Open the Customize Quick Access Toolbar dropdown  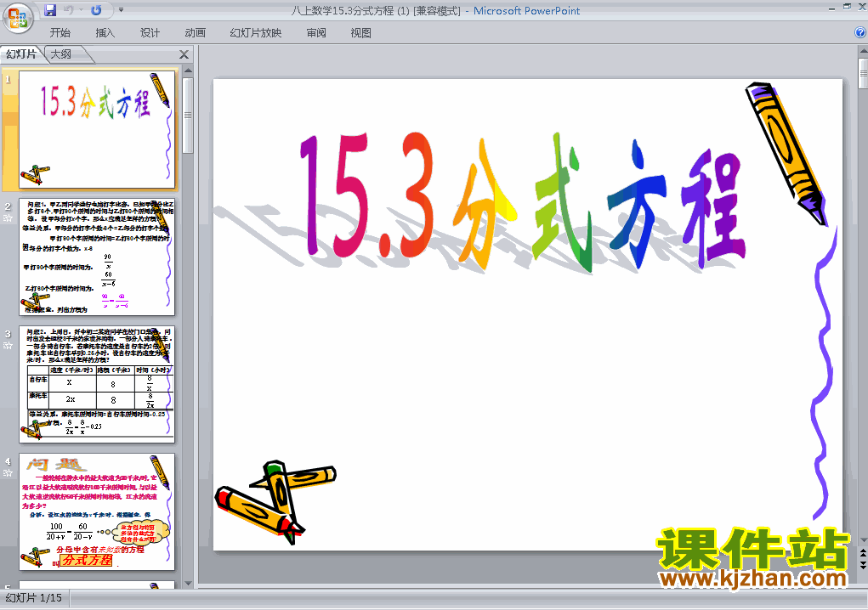click(122, 10)
